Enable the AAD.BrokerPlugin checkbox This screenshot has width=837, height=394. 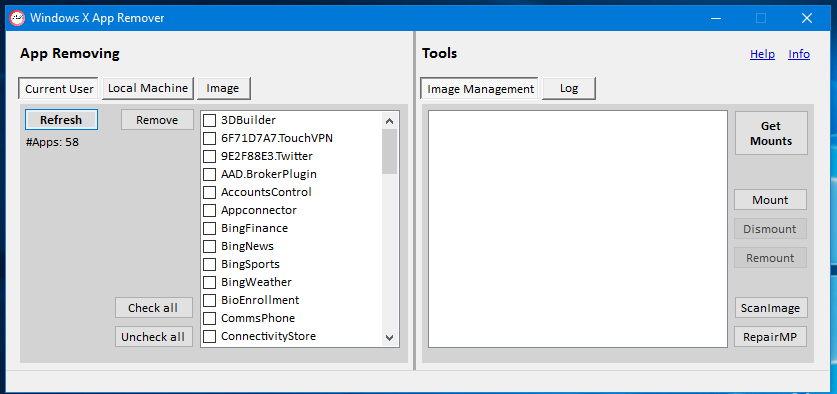click(x=210, y=175)
